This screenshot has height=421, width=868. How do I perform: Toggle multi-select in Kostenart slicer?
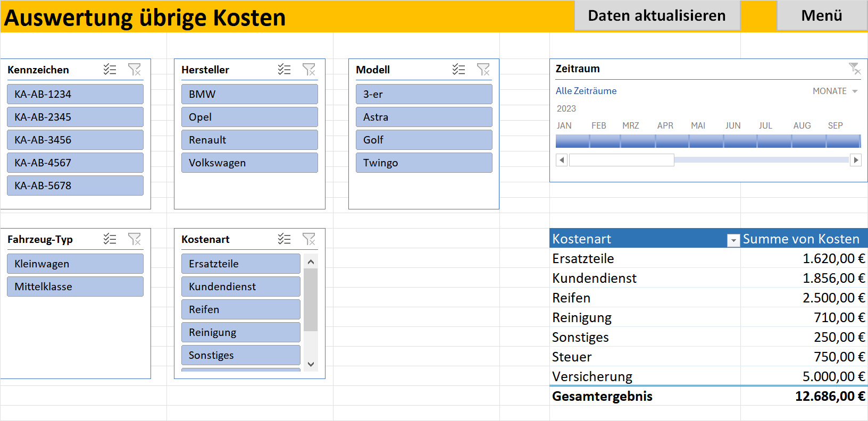coord(285,239)
